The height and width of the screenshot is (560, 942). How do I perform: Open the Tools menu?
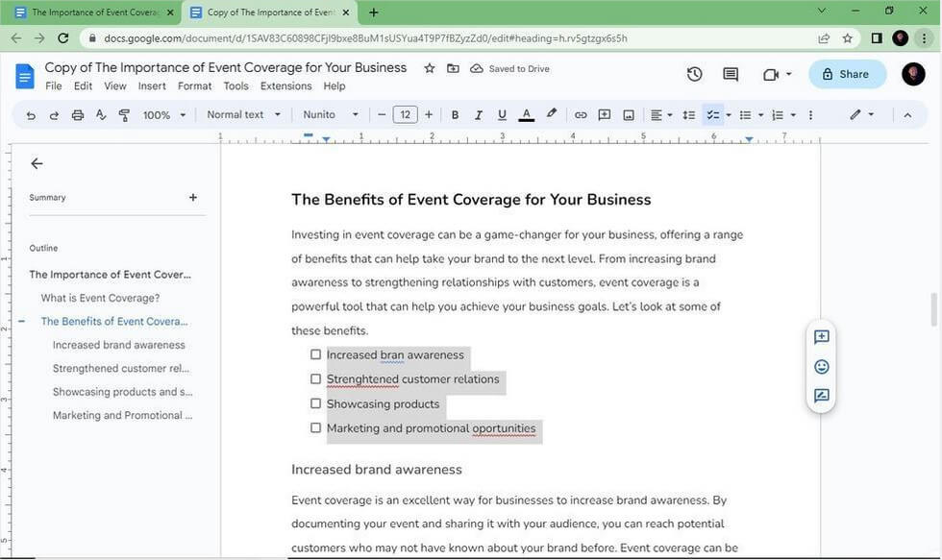click(x=236, y=85)
